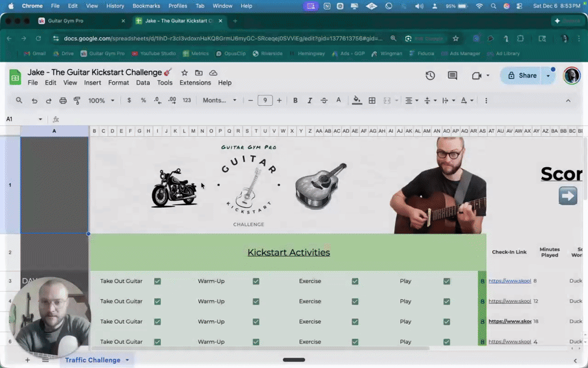Toggle row 4 Warm-Up checkbox
This screenshot has width=588, height=368.
pos(256,301)
